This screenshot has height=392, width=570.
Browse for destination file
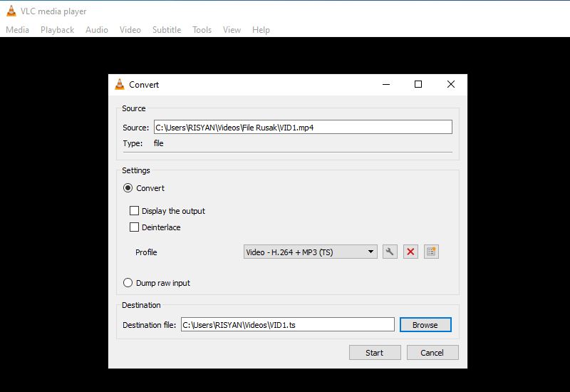click(x=425, y=325)
